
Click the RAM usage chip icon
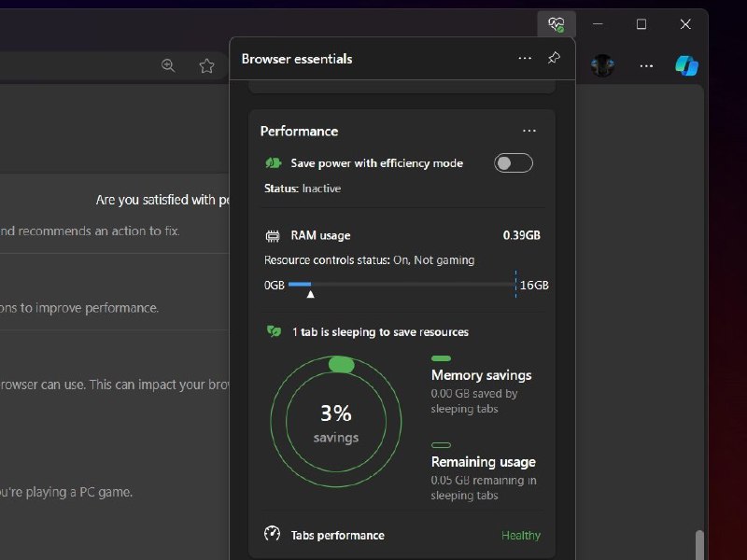(x=273, y=236)
